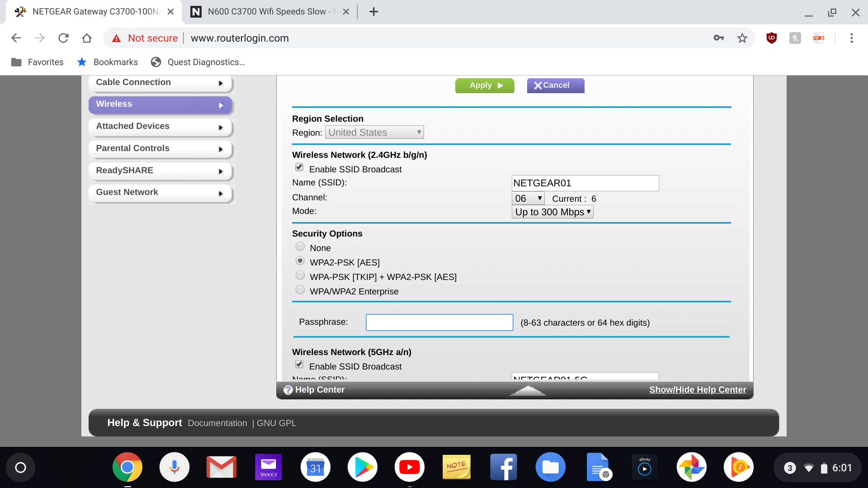868x488 pixels.
Task: Choose WPA/WPA2 Enterprise security option
Action: coord(300,290)
